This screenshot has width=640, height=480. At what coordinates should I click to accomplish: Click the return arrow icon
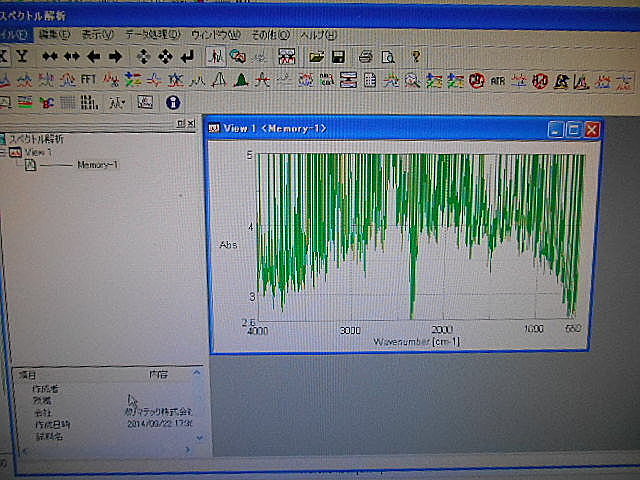click(187, 56)
